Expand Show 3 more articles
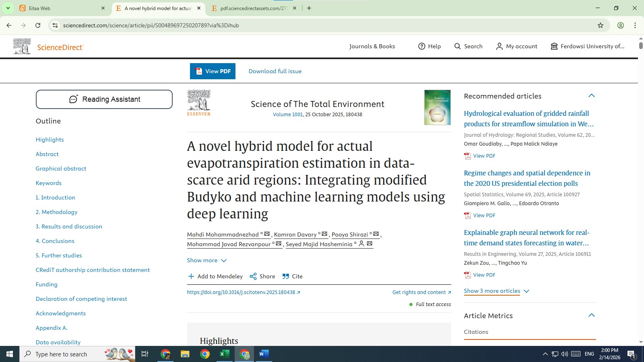644x362 pixels. click(496, 291)
